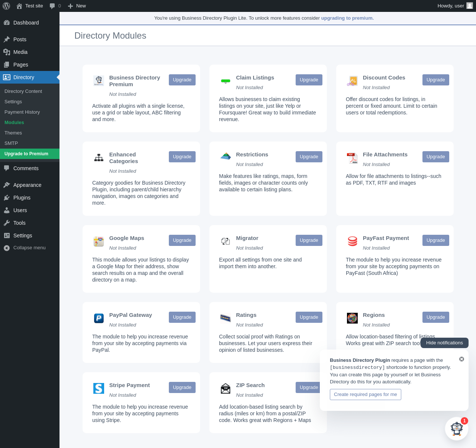
Task: Click the Collapse menu arrow icon
Action: pyautogui.click(x=7, y=248)
